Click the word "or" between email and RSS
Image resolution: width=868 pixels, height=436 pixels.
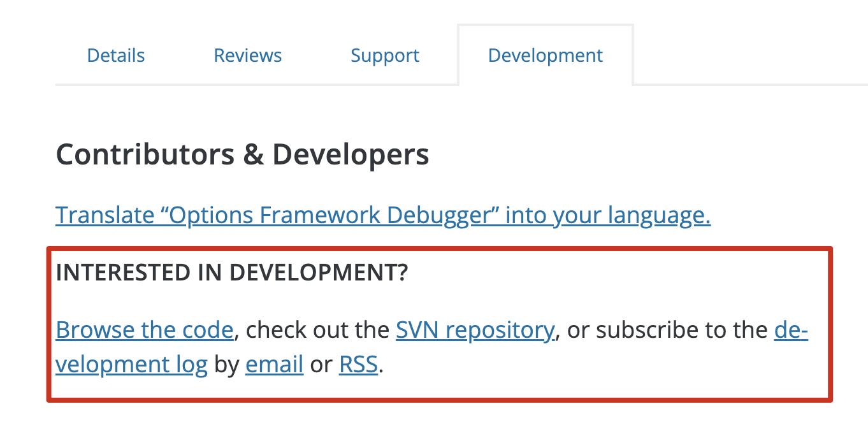coord(321,365)
